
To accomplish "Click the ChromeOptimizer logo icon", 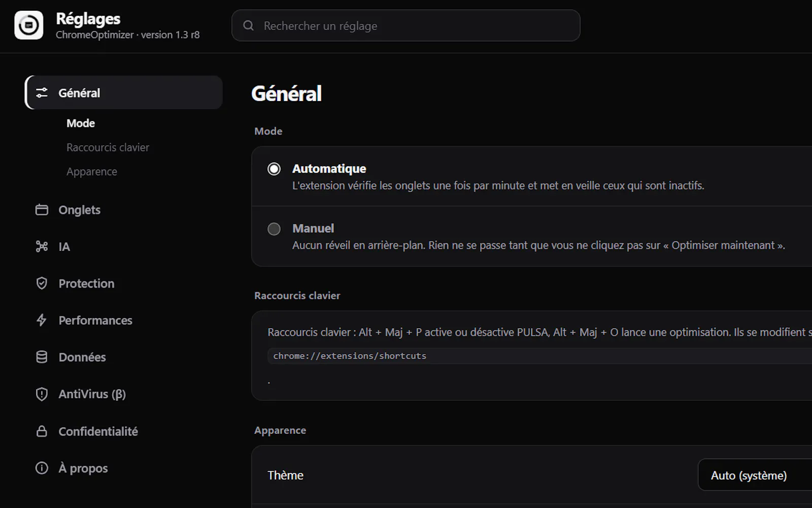I will (28, 25).
